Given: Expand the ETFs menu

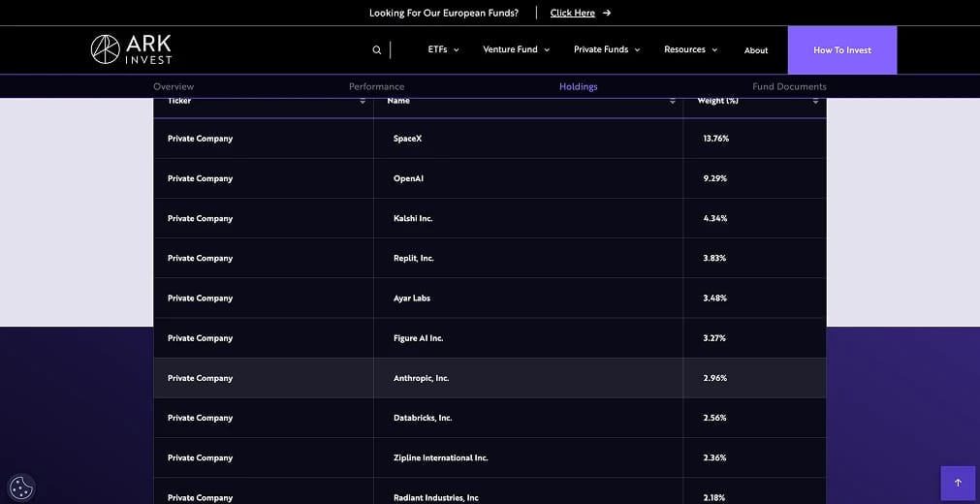Looking at the screenshot, I should tap(443, 49).
